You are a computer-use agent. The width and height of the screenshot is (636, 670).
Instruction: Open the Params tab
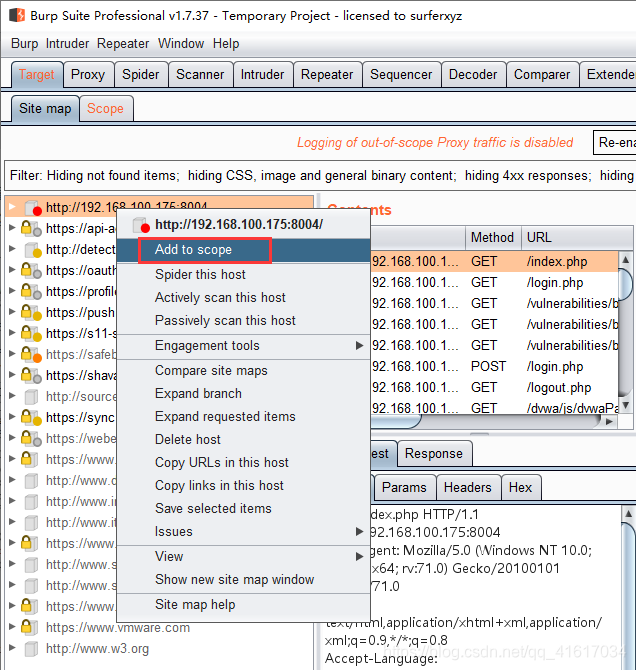tap(404, 488)
